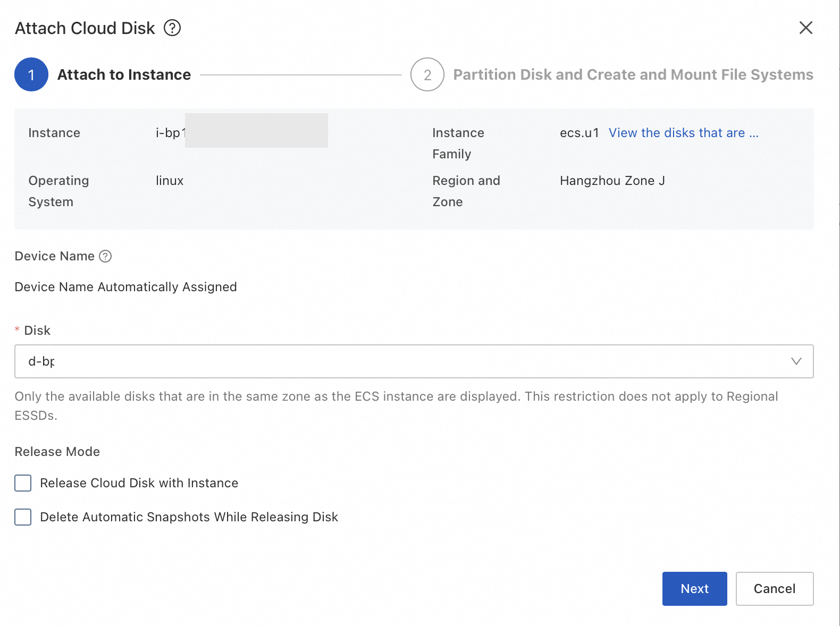Open help icon beside Attach Cloud Disk title
Image resolution: width=840 pixels, height=626 pixels.
(172, 28)
